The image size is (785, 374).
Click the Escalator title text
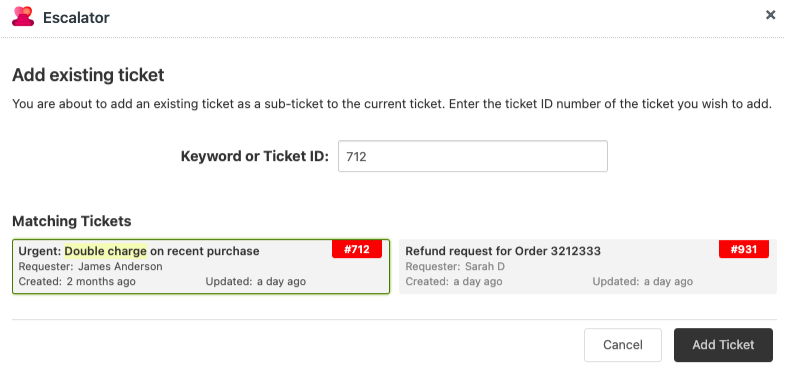click(x=76, y=18)
